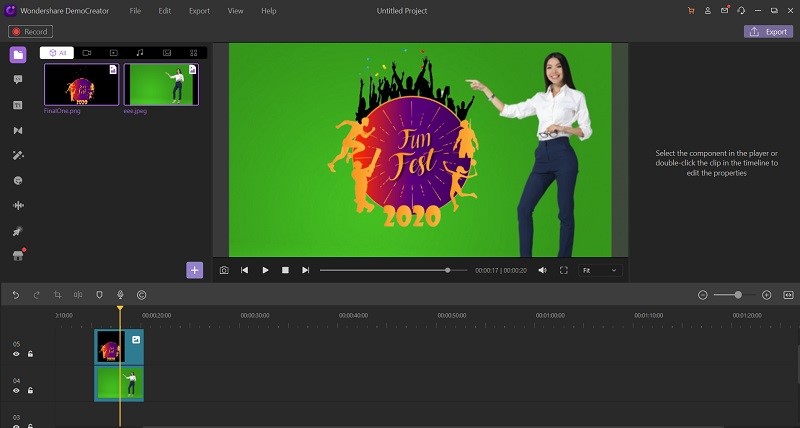The image size is (800, 428).
Task: Open the View menu
Action: 235,11
